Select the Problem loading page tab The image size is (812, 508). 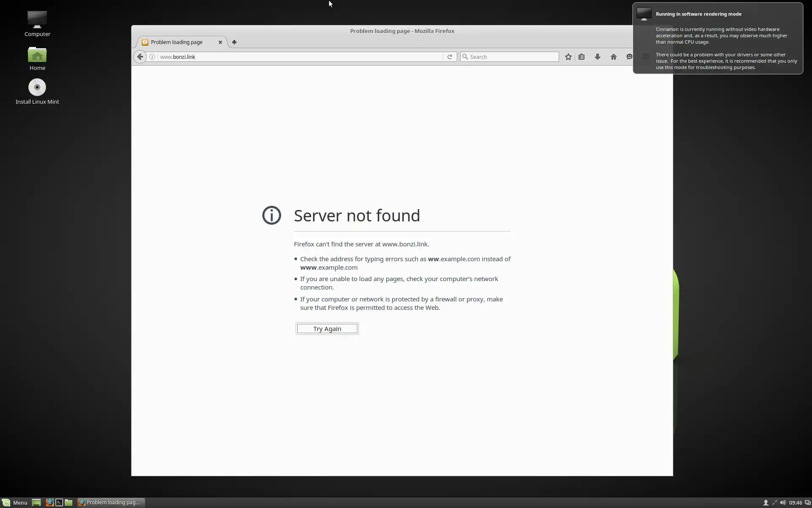click(177, 42)
